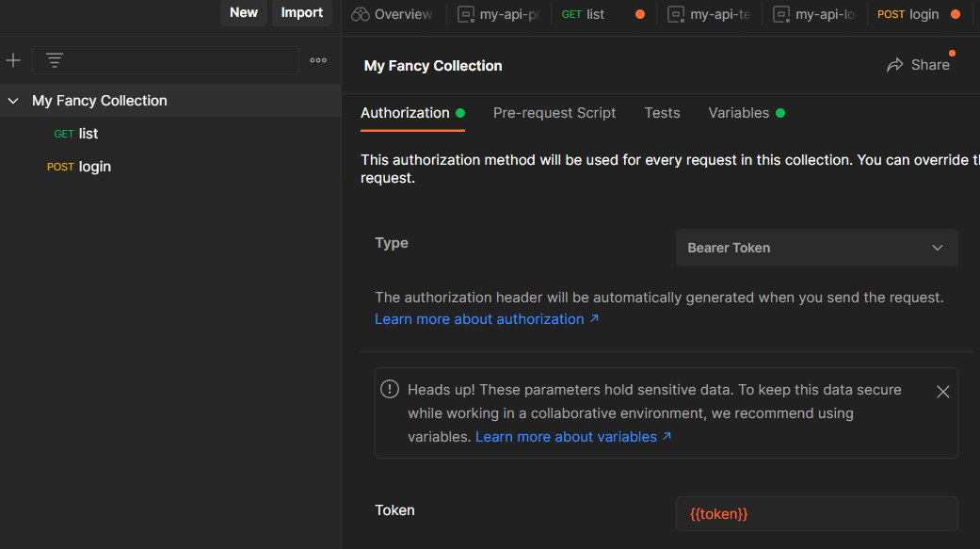This screenshot has width=980, height=549.
Task: Click the Share arrow icon
Action: (x=895, y=65)
